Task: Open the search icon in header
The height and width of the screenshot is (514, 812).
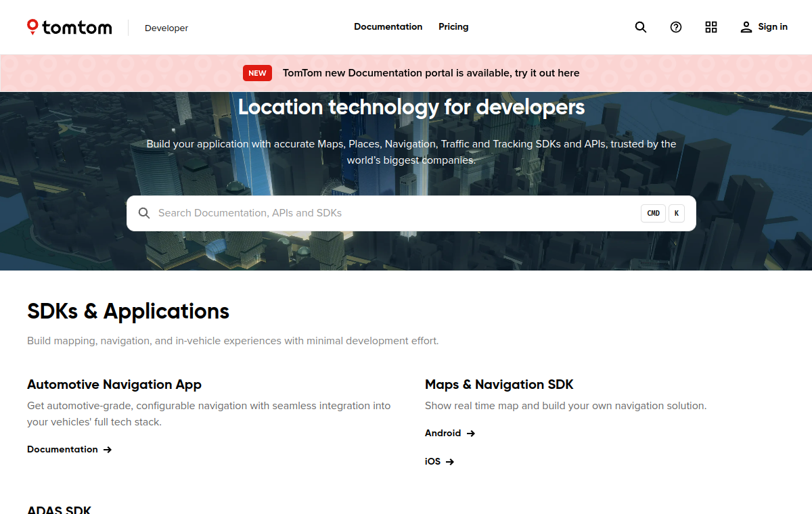Action: [641, 27]
